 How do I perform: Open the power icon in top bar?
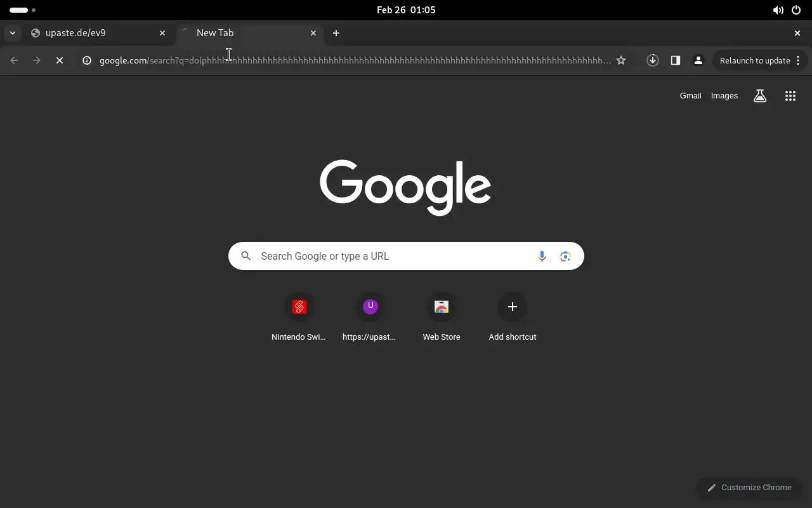[796, 10]
